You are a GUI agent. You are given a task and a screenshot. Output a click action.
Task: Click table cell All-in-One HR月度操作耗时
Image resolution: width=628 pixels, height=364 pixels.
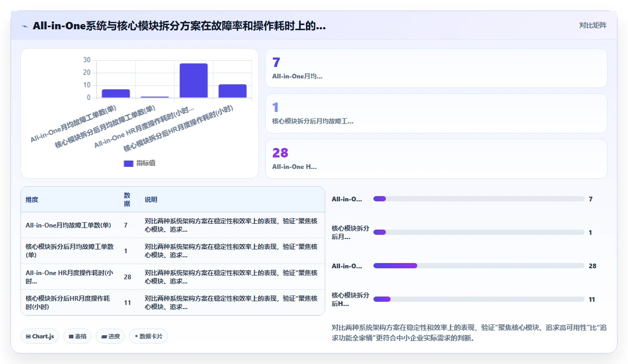coord(70,277)
